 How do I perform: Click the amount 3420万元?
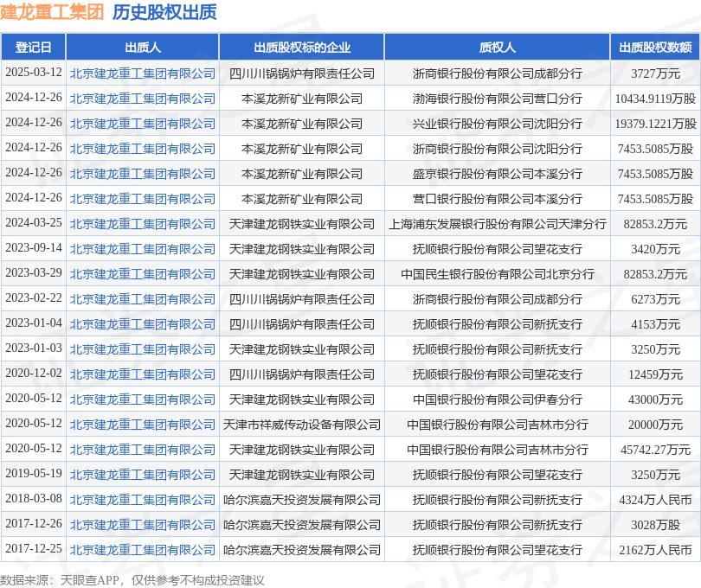coord(655,249)
